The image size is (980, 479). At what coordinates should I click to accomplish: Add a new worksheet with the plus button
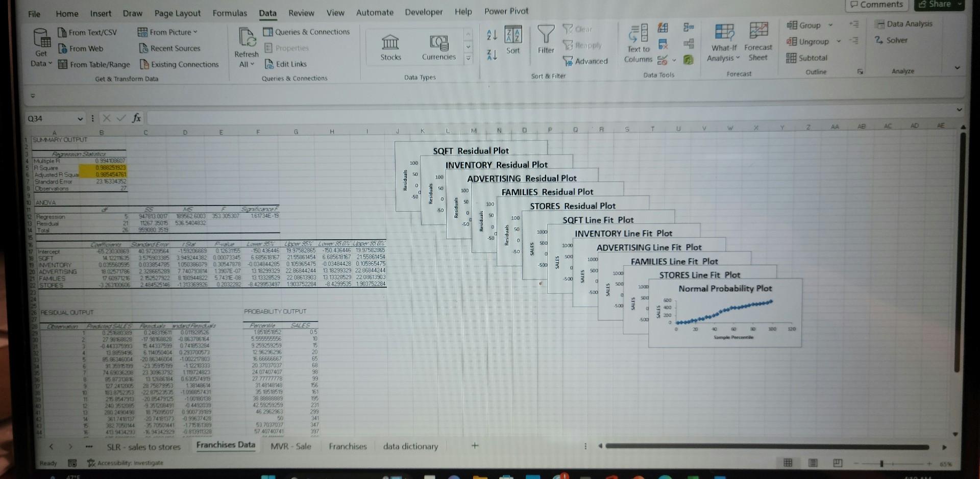click(x=474, y=445)
